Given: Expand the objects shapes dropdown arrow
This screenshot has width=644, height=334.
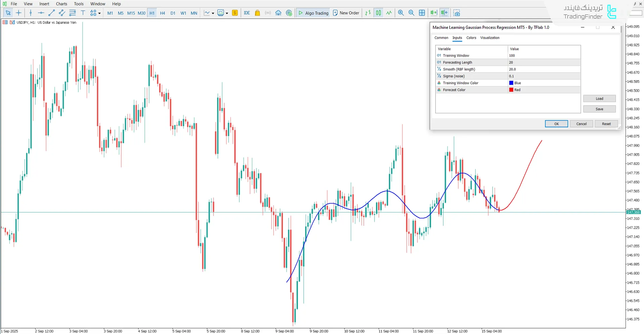Looking at the screenshot, I should [99, 13].
